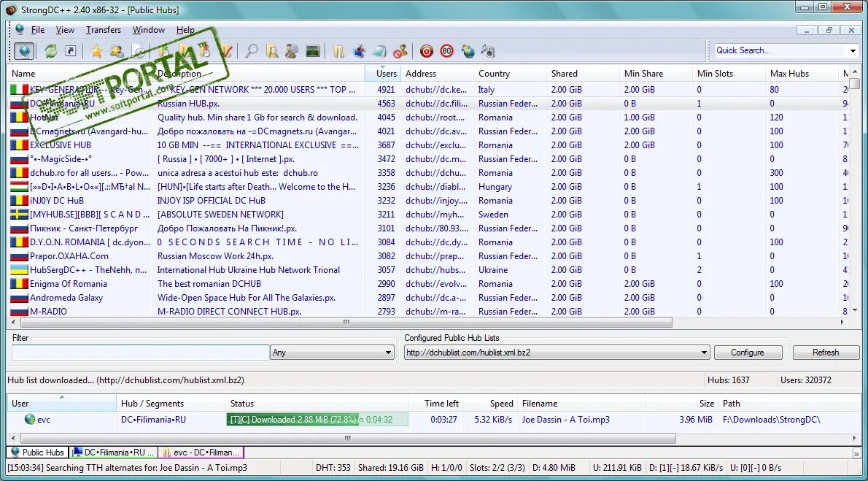Click the download progress bar for evc

(317, 420)
